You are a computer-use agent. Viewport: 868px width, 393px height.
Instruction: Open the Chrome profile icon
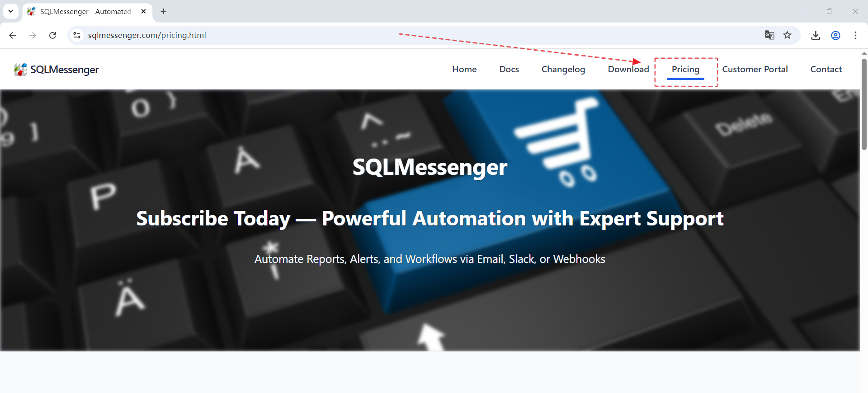click(x=835, y=35)
